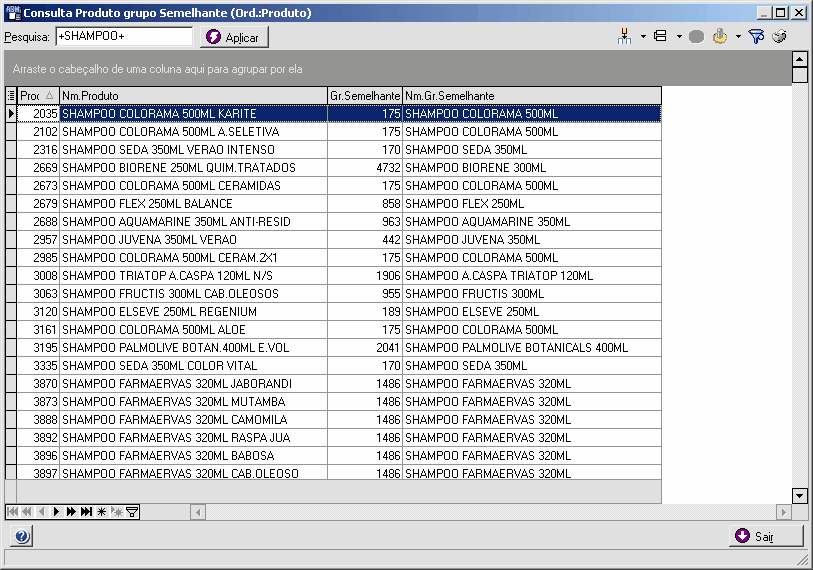Click group name SHAMPOO PALMOLIVE BOTANICALS 400ML
Image resolution: width=813 pixels, height=570 pixels.
click(532, 348)
